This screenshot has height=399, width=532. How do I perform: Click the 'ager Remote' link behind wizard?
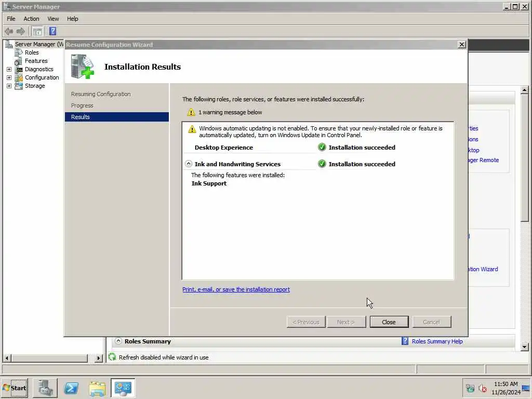coord(484,160)
